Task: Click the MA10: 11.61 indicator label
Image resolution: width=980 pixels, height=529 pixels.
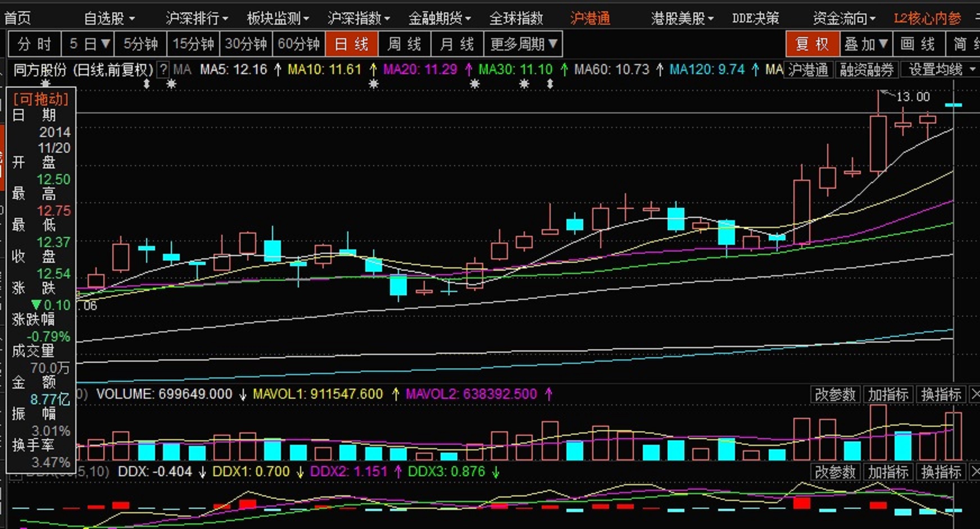Action: [324, 70]
